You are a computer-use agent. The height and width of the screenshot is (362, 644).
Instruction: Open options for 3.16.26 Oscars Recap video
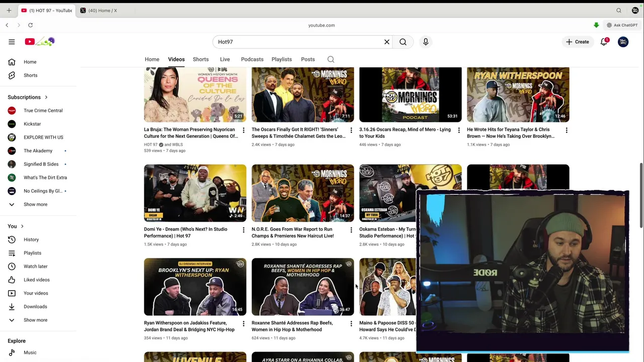coord(459,130)
